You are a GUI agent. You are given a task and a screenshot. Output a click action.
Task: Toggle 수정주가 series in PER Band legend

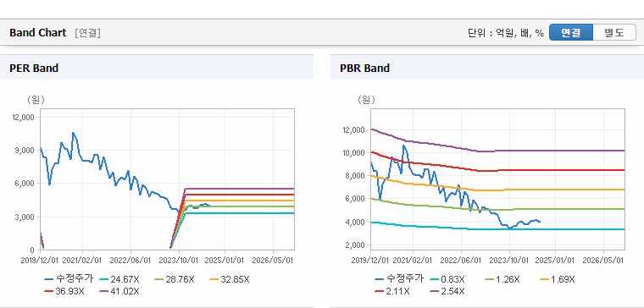coord(69,279)
